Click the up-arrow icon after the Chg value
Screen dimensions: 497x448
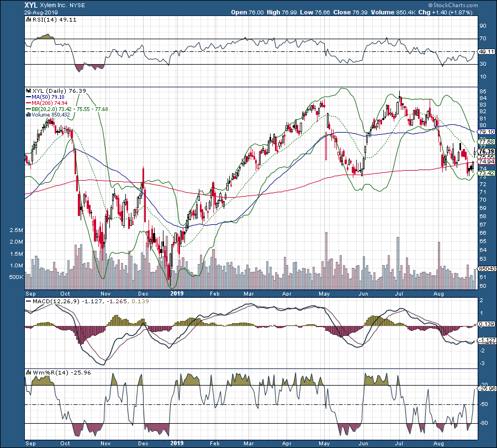(475, 12)
